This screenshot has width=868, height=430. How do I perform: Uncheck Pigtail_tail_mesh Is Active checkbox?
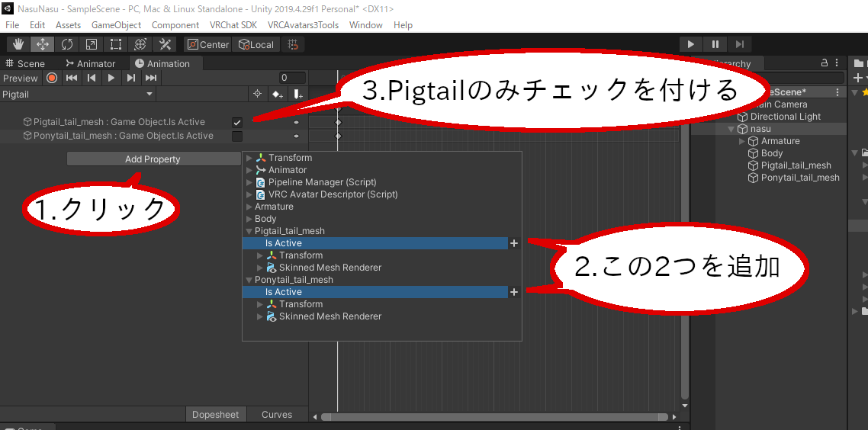pyautogui.click(x=237, y=122)
